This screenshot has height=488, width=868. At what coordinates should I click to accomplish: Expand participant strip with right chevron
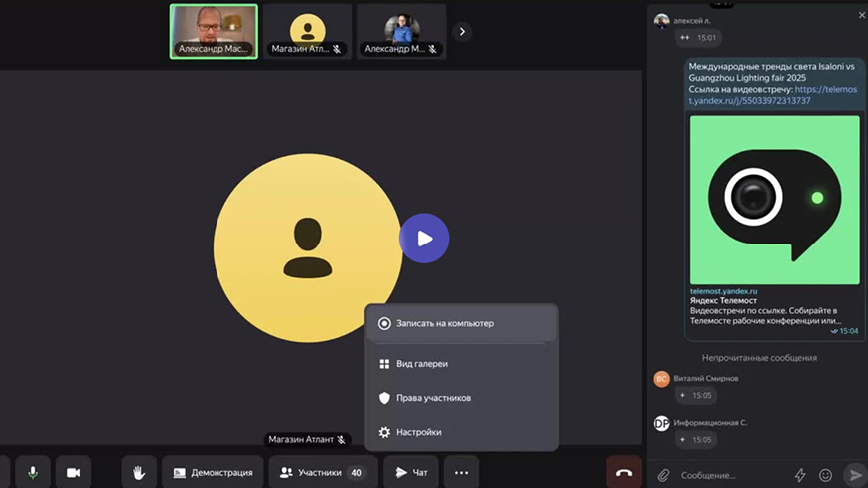point(461,32)
